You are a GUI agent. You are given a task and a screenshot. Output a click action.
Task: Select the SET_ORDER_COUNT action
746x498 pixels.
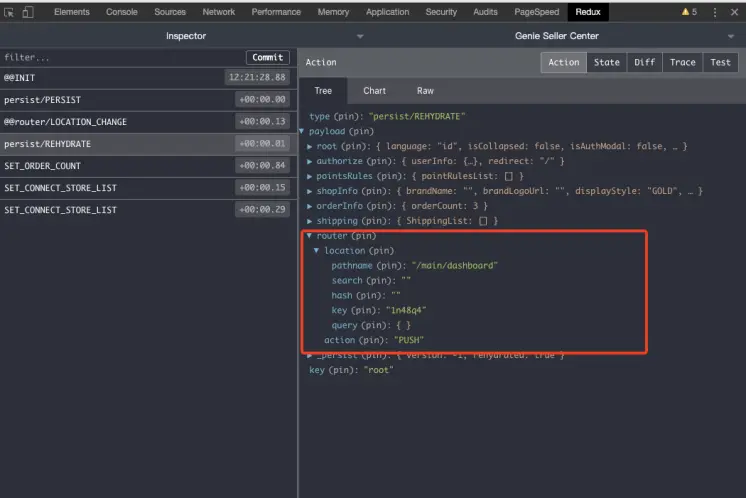[x=147, y=166]
